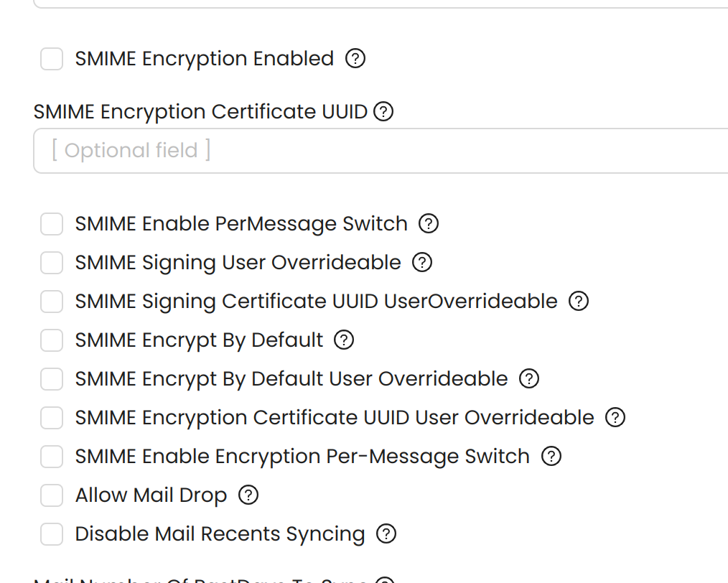Toggle SMIME Encrypt By Default checkbox
This screenshot has width=728, height=583.
coord(52,340)
